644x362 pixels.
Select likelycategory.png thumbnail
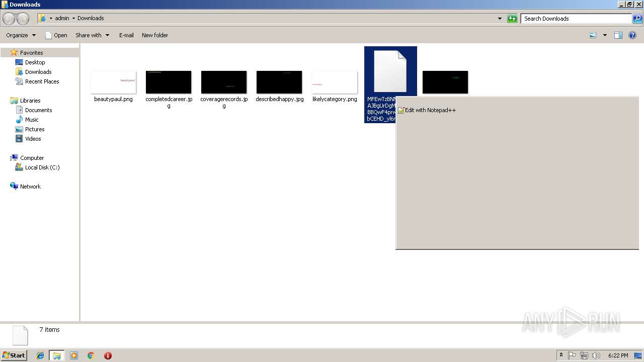point(335,82)
